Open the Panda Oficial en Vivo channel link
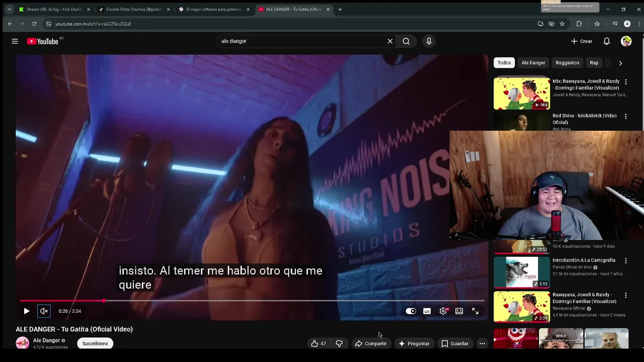Image resolution: width=644 pixels, height=362 pixels. (572, 267)
